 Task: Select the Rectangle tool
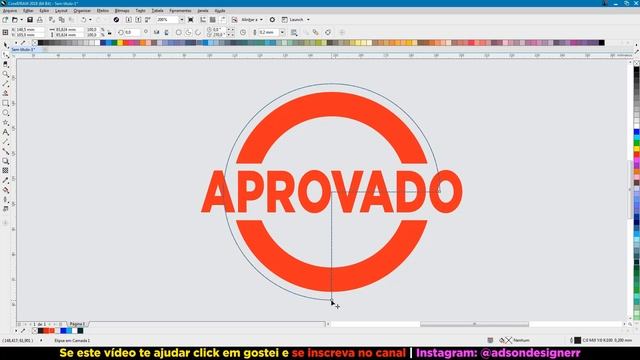coord(6,103)
